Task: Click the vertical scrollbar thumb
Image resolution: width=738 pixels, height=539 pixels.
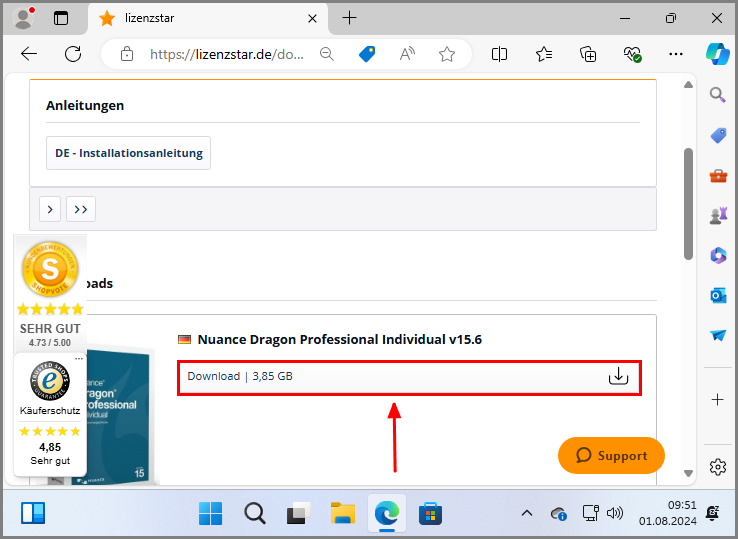Action: click(689, 204)
